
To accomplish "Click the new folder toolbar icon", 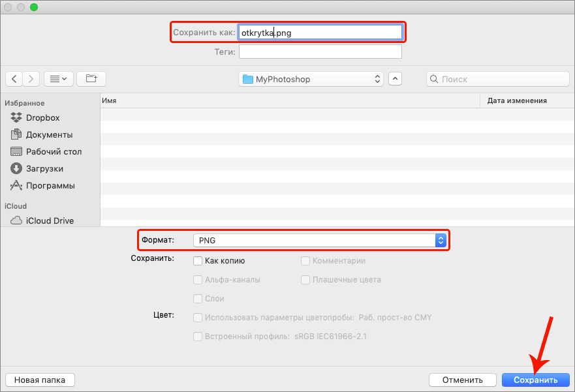I will 91,79.
